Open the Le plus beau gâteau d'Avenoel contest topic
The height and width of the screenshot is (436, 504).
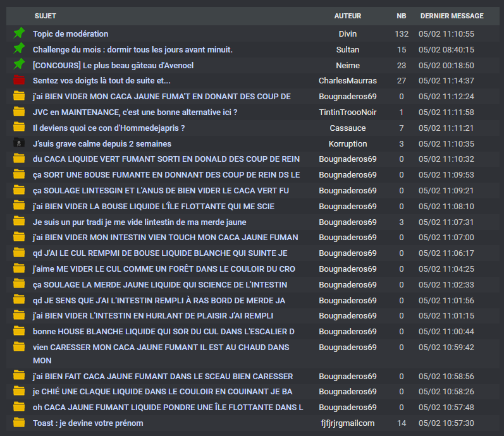pos(113,65)
